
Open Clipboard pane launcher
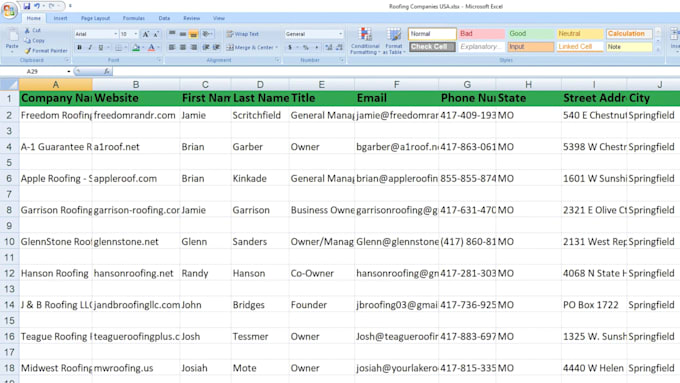[x=67, y=60]
